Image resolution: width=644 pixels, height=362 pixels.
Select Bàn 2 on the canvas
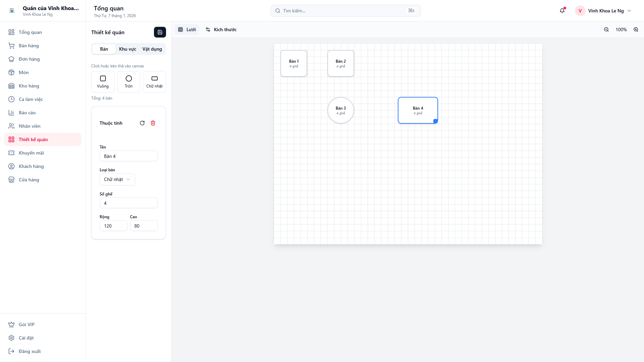pos(340,63)
